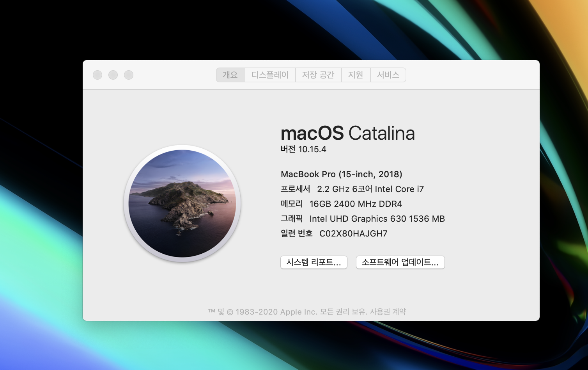Click the serial number C02X80HAJGH7

[x=353, y=234]
